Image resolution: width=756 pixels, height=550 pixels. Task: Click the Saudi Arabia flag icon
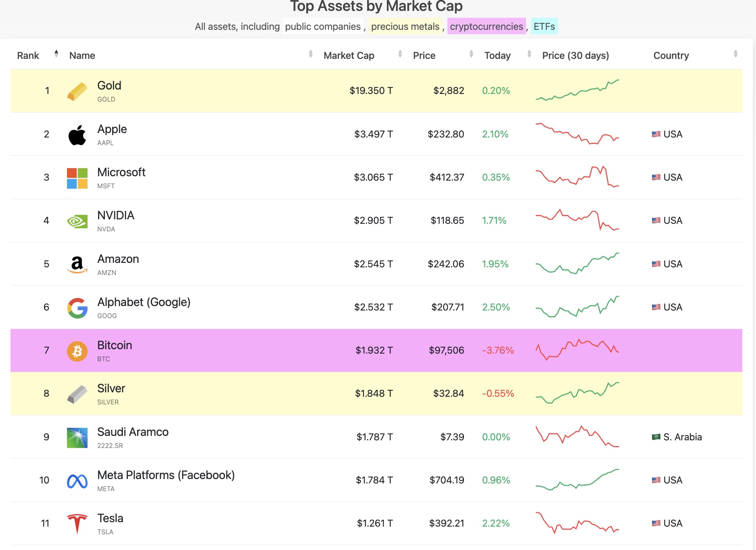pos(656,437)
